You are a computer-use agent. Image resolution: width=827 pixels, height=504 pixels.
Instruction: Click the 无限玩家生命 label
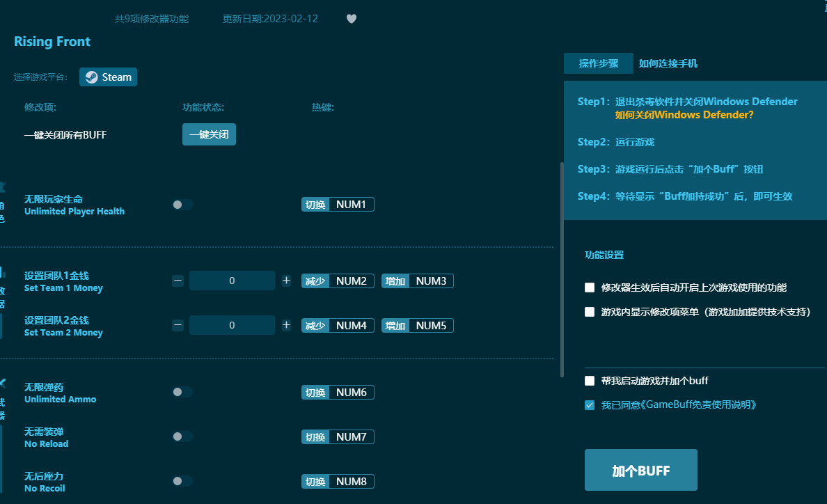pos(54,199)
